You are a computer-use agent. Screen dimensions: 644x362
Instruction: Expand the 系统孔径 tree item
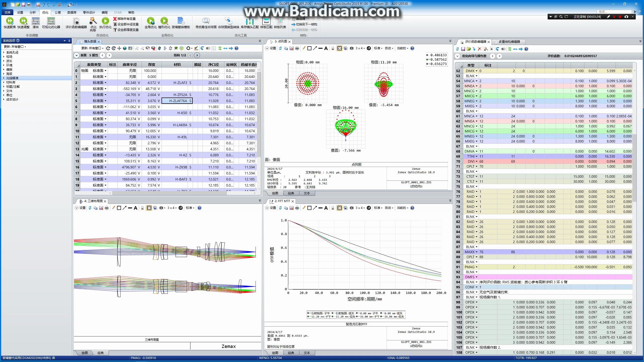point(4,53)
